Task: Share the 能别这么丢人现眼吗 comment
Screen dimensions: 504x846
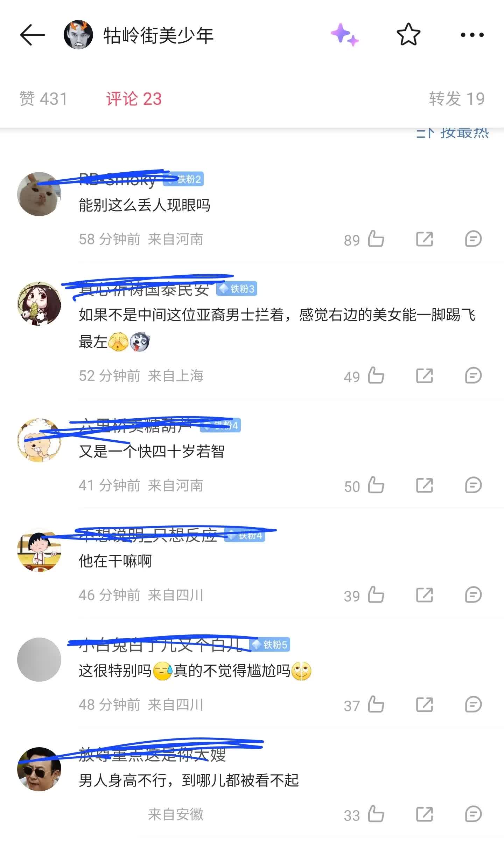Action: [425, 239]
